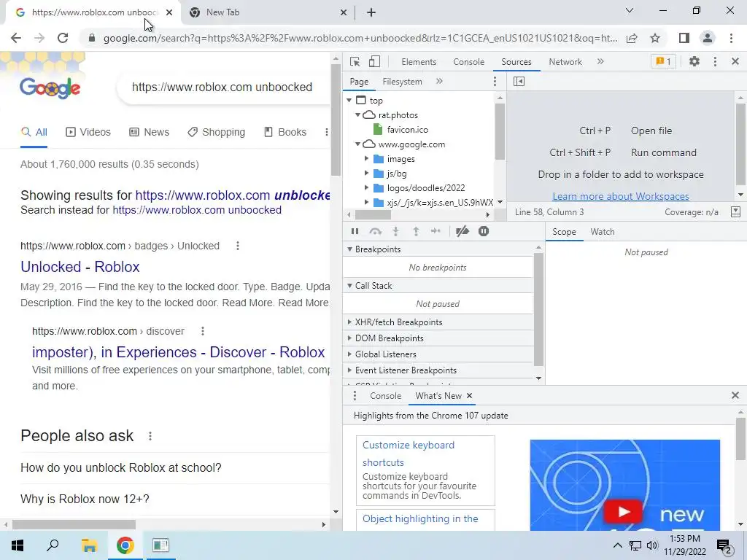747x560 pixels.
Task: Toggle the Sources navigator sidebar icon
Action: tap(519, 82)
